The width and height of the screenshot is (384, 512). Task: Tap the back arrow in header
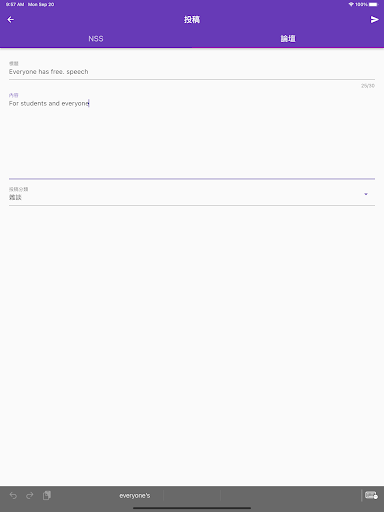[x=11, y=20]
